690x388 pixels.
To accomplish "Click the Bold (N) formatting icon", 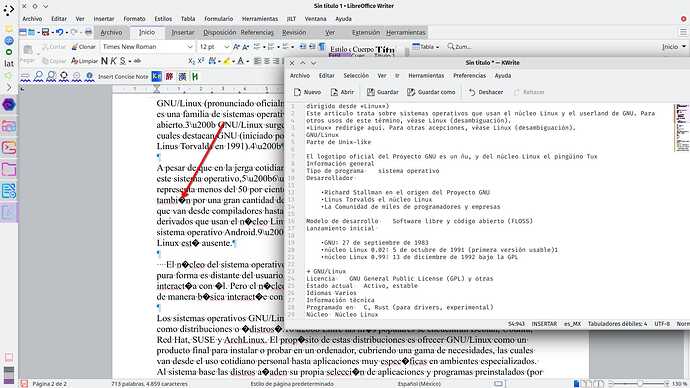I will point(104,61).
